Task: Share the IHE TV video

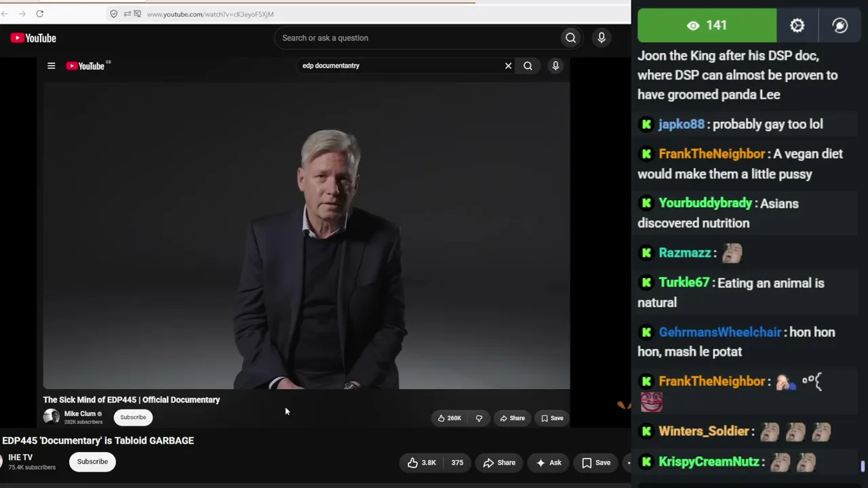Action: tap(499, 463)
